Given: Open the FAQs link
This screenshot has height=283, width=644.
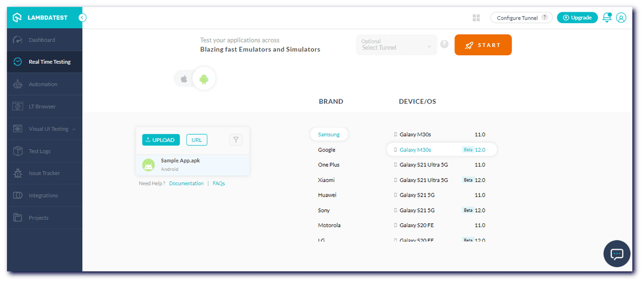Looking at the screenshot, I should [219, 184].
